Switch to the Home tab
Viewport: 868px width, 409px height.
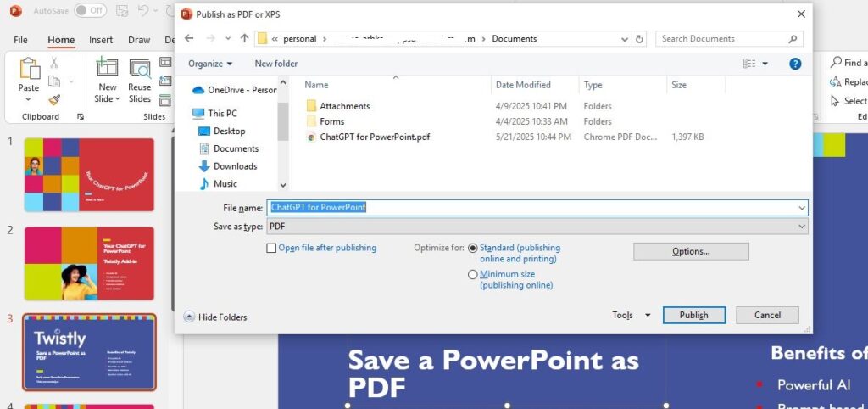61,40
